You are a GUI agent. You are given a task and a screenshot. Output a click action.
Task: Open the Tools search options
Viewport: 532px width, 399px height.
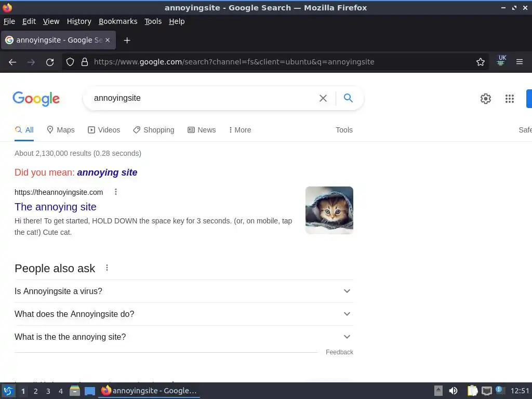[x=344, y=130]
